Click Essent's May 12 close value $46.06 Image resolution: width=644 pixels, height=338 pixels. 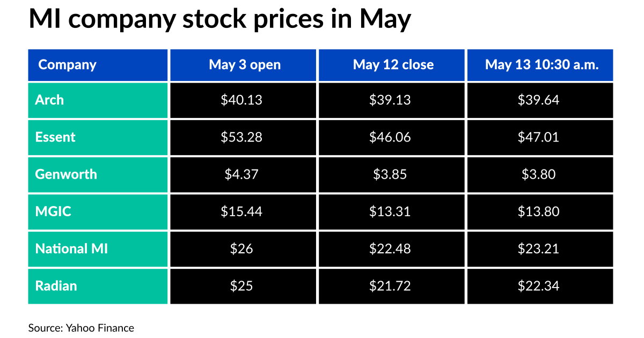(x=390, y=137)
